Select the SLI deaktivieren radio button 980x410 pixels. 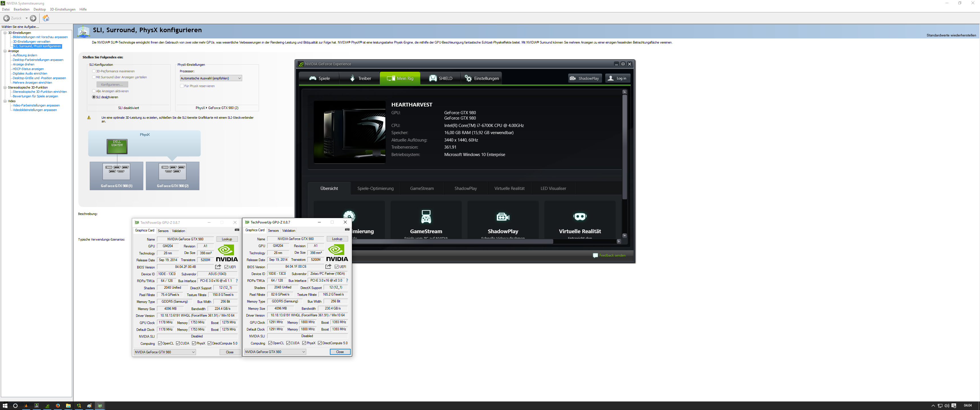(94, 97)
